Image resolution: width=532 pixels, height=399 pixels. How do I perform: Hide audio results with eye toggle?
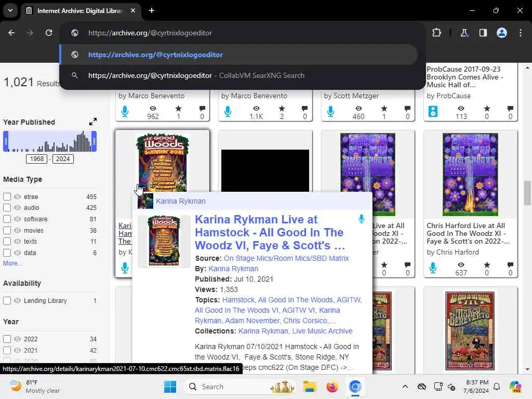[x=17, y=207]
